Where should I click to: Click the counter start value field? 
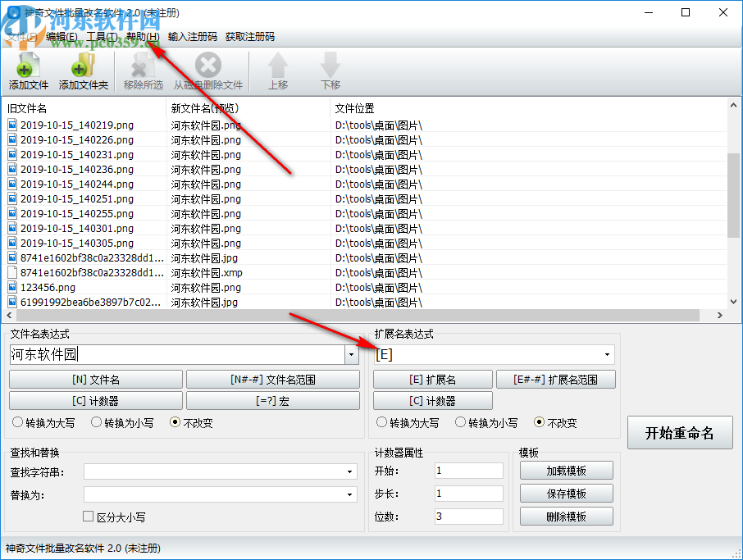tap(468, 471)
